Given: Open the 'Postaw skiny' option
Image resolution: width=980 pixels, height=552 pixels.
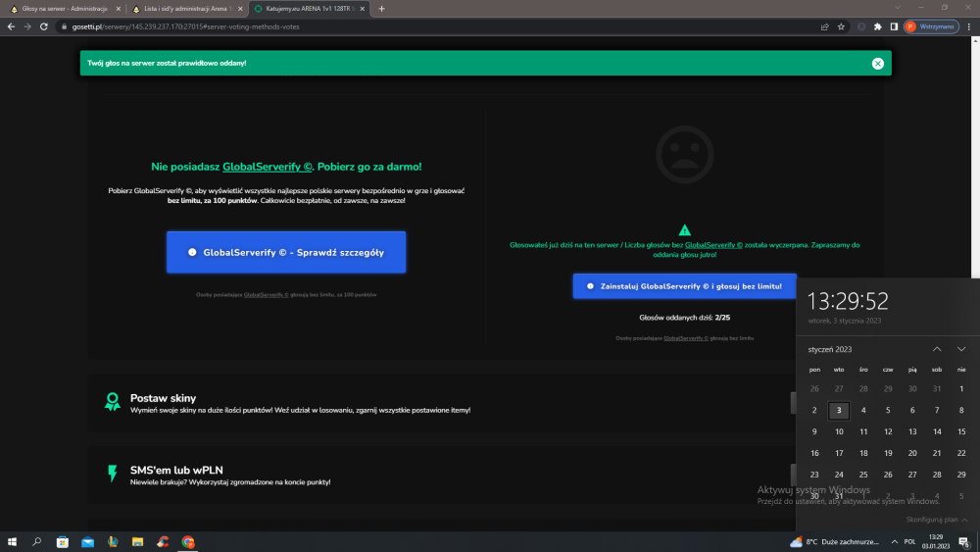Looking at the screenshot, I should coord(441,403).
